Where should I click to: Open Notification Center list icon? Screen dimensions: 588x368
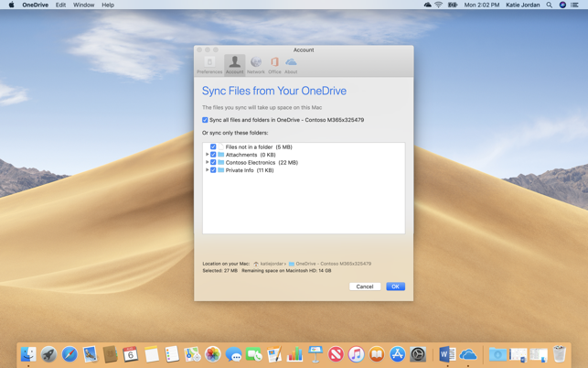pos(574,5)
